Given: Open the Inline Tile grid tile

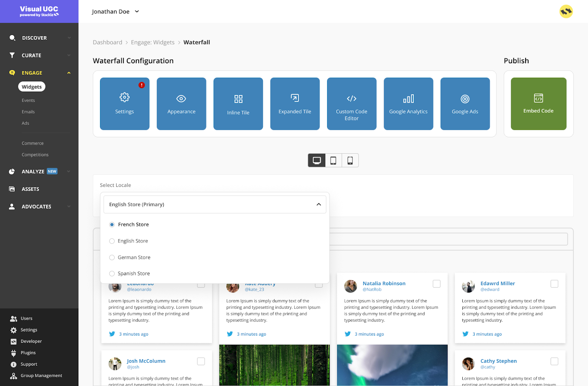Looking at the screenshot, I should pyautogui.click(x=238, y=104).
